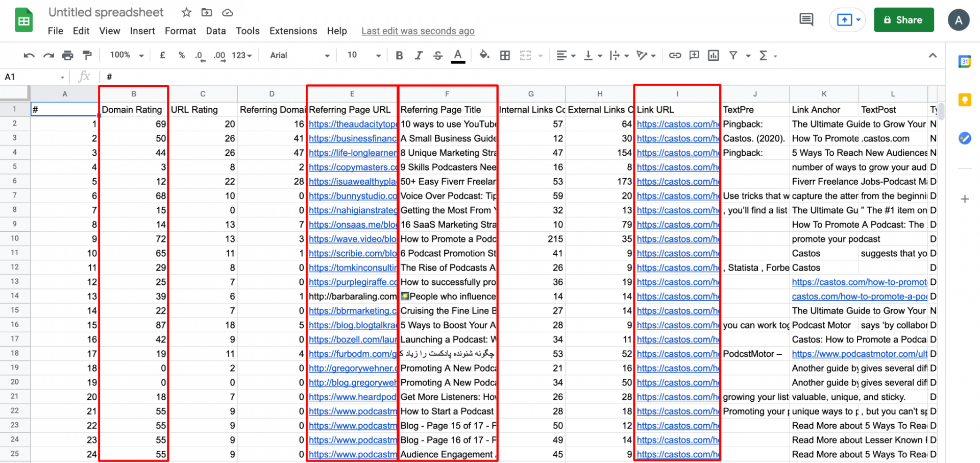Check the cloud document status icon
Image resolution: width=980 pixels, height=463 pixels.
point(228,12)
